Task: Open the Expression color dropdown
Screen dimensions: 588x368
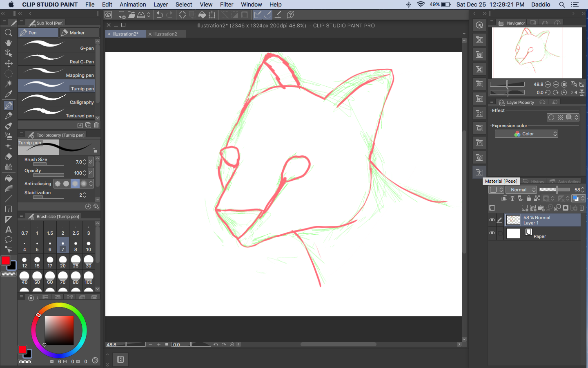Action: (526, 134)
